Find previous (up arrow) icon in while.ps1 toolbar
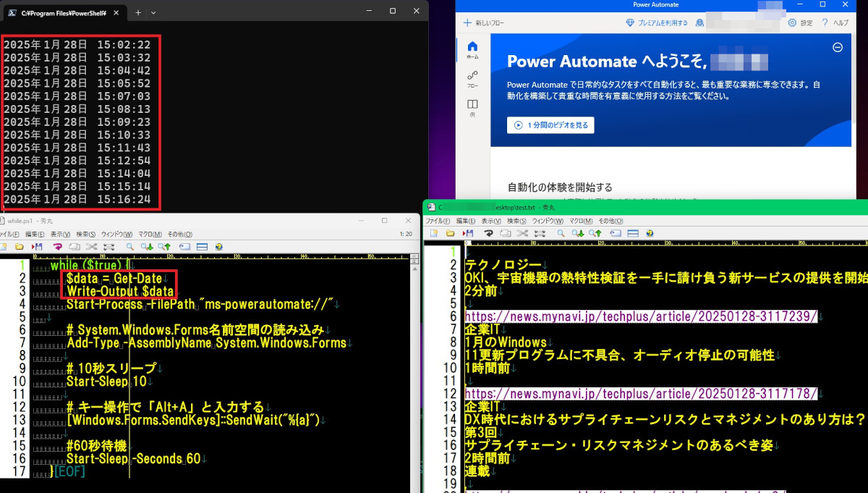 point(164,247)
